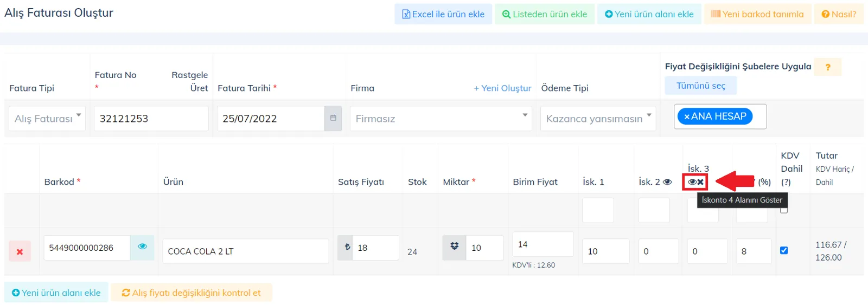
Task: Click the barcode field 5449000000286
Action: click(x=87, y=248)
